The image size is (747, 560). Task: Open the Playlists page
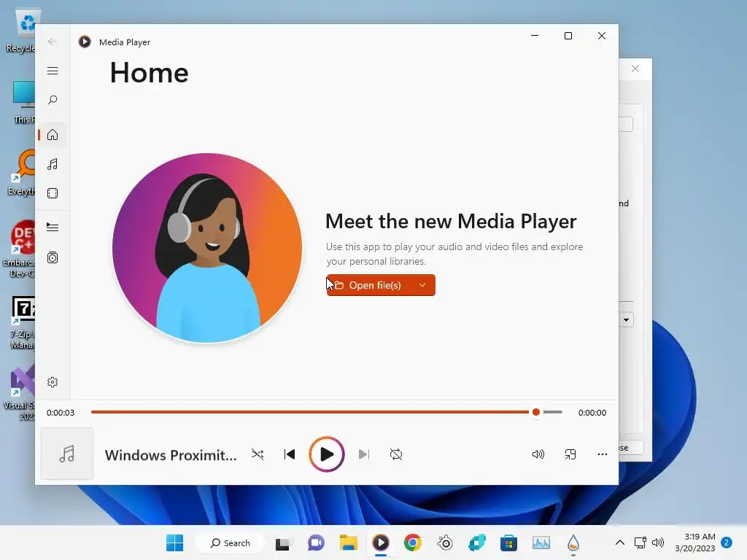tap(53, 257)
